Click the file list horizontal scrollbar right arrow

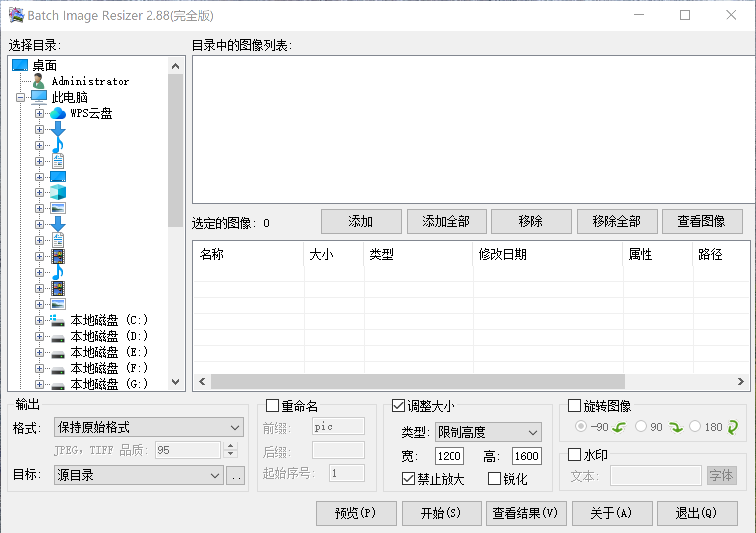click(740, 381)
